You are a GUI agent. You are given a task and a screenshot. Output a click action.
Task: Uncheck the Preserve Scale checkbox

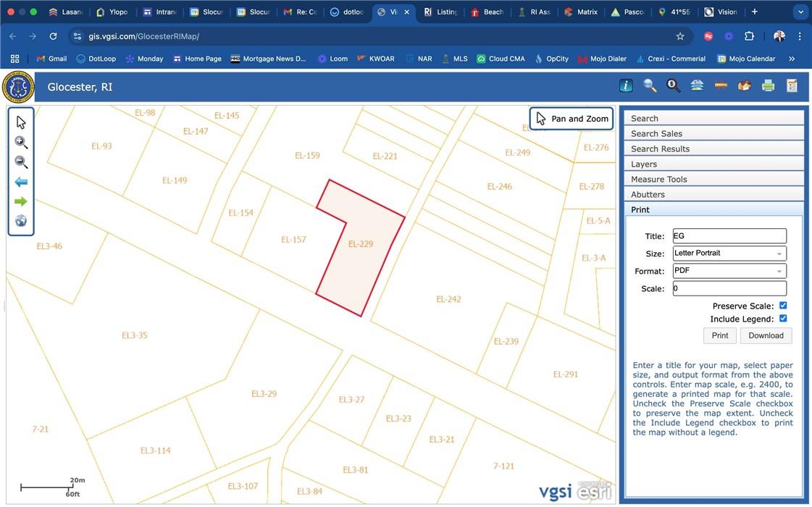[783, 306]
